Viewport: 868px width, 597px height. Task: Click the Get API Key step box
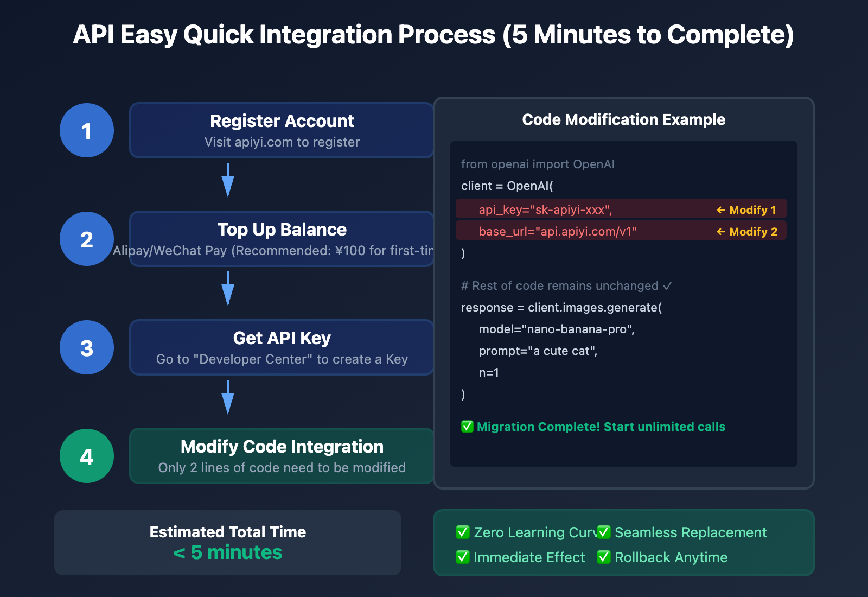click(282, 347)
